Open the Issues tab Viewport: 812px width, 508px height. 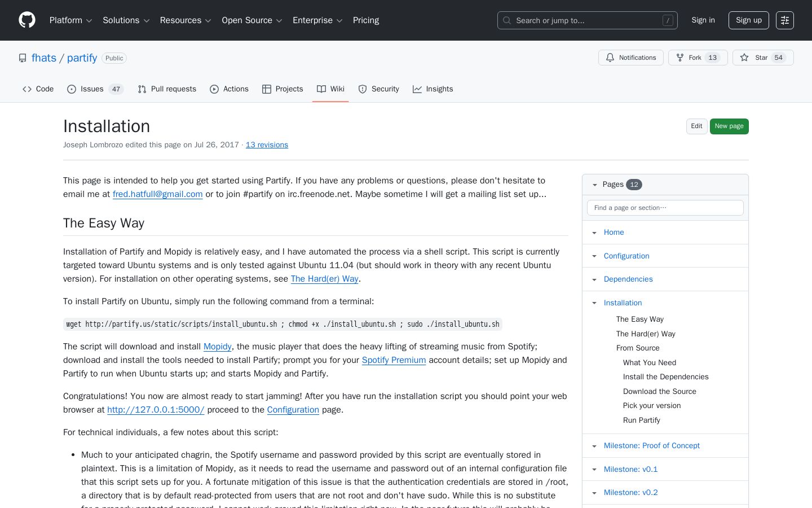point(95,89)
